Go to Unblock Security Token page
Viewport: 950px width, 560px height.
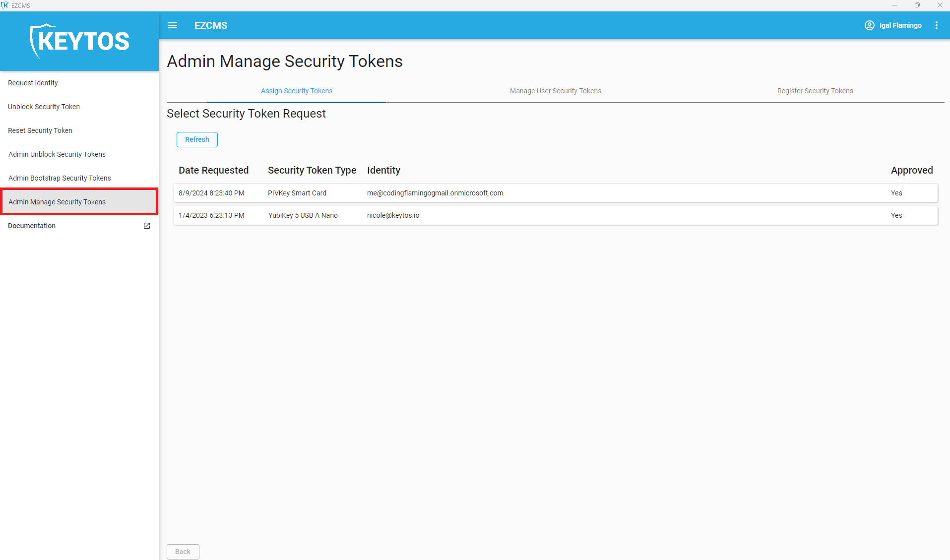point(44,107)
